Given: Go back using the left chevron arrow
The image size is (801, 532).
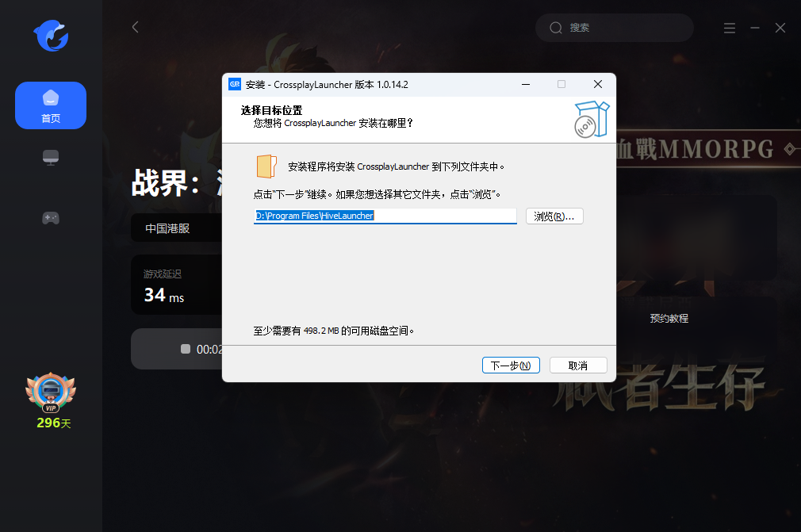Looking at the screenshot, I should click(x=136, y=27).
